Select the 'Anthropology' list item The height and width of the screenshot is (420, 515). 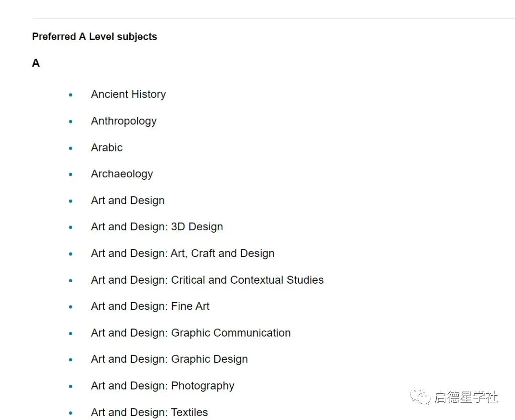[124, 121]
